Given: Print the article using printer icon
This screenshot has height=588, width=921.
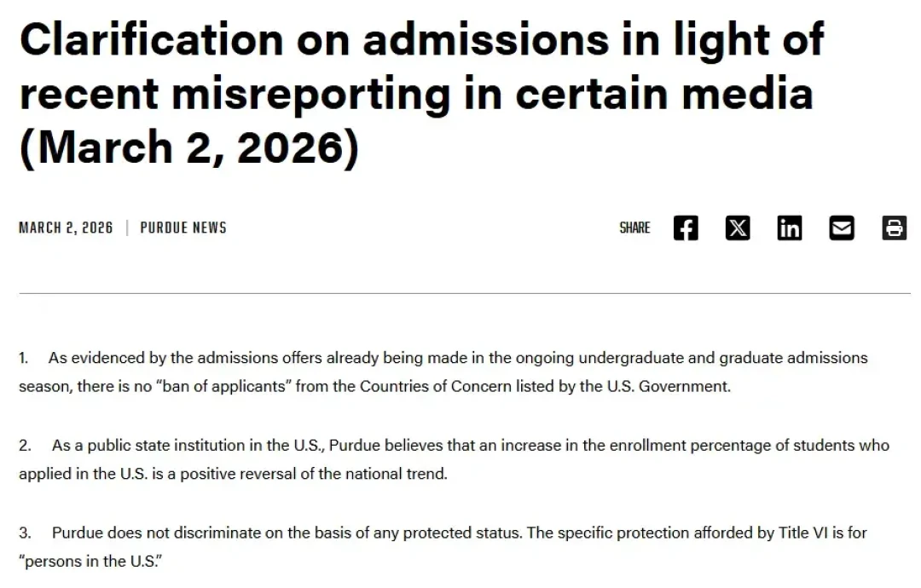Looking at the screenshot, I should coord(894,228).
